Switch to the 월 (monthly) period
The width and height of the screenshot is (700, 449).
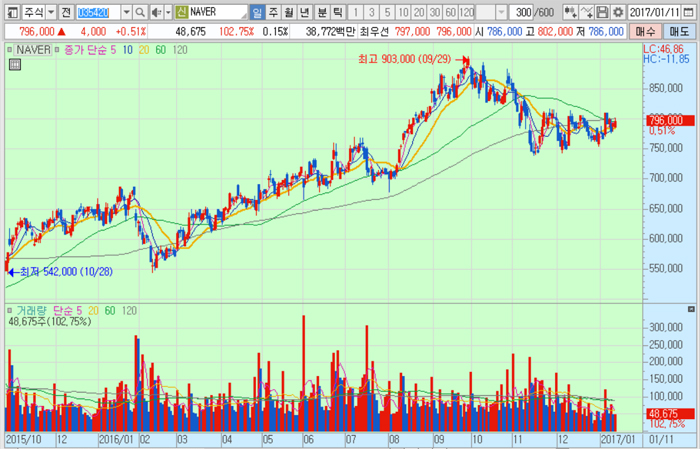pyautogui.click(x=290, y=13)
